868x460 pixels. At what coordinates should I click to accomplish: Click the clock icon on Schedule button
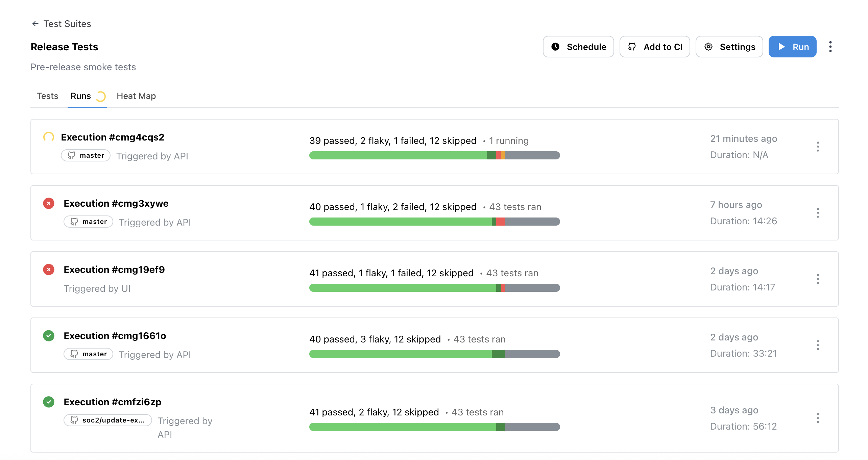tap(555, 47)
